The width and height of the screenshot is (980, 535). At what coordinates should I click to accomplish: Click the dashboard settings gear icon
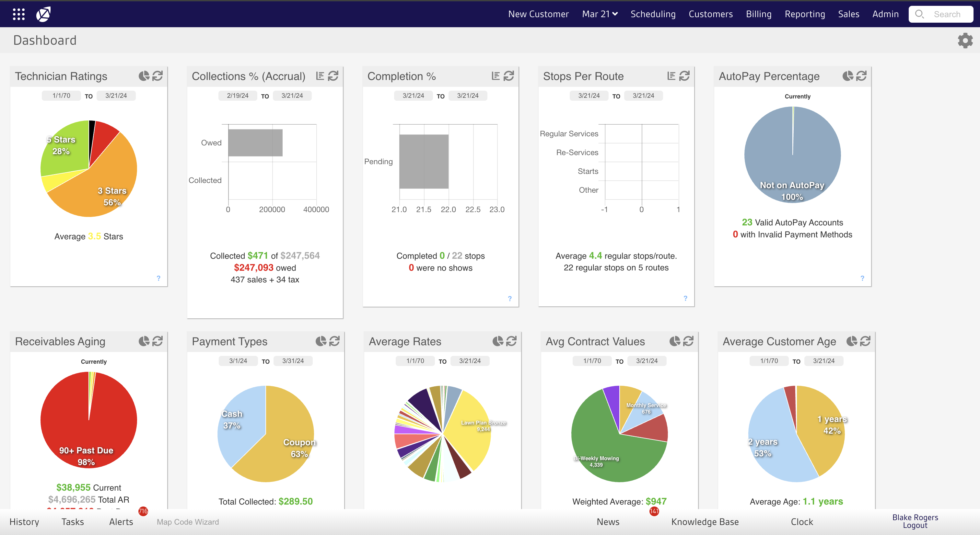coord(965,40)
